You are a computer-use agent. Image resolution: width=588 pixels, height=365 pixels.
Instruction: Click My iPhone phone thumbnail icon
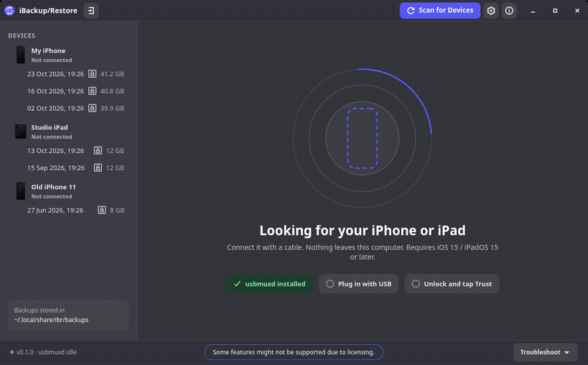tap(21, 55)
